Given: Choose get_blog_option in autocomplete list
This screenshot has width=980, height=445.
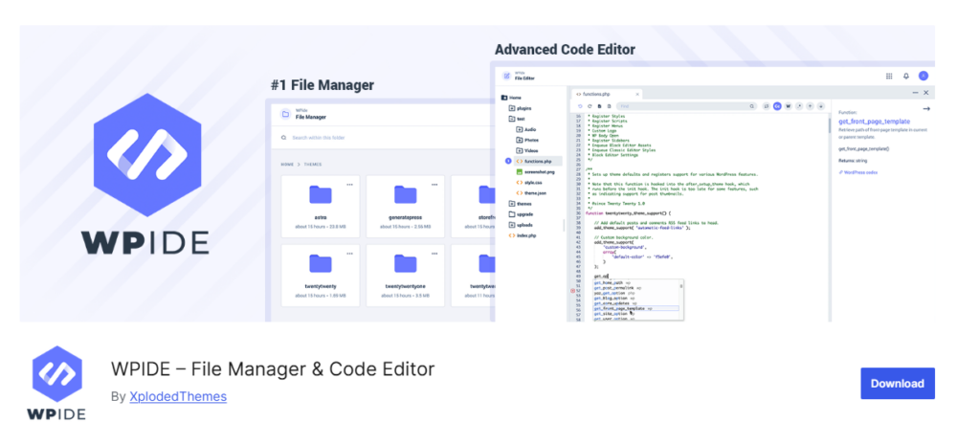Looking at the screenshot, I should [x=637, y=299].
